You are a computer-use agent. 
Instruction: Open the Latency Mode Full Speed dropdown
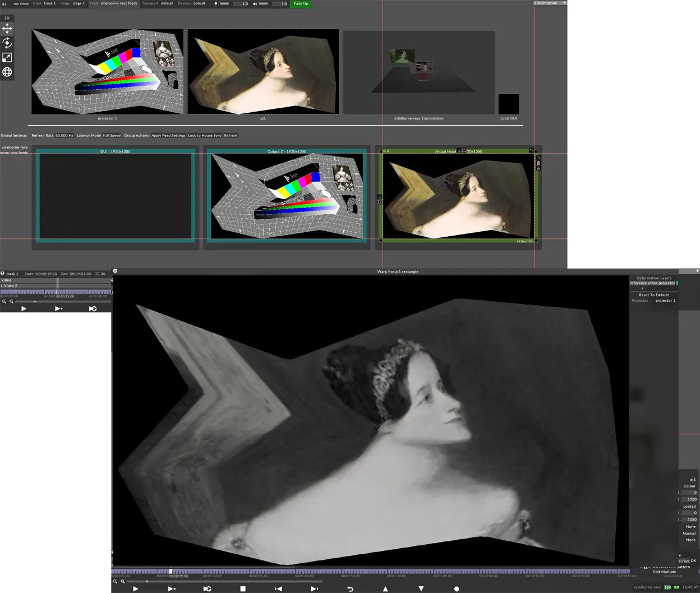coord(111,136)
